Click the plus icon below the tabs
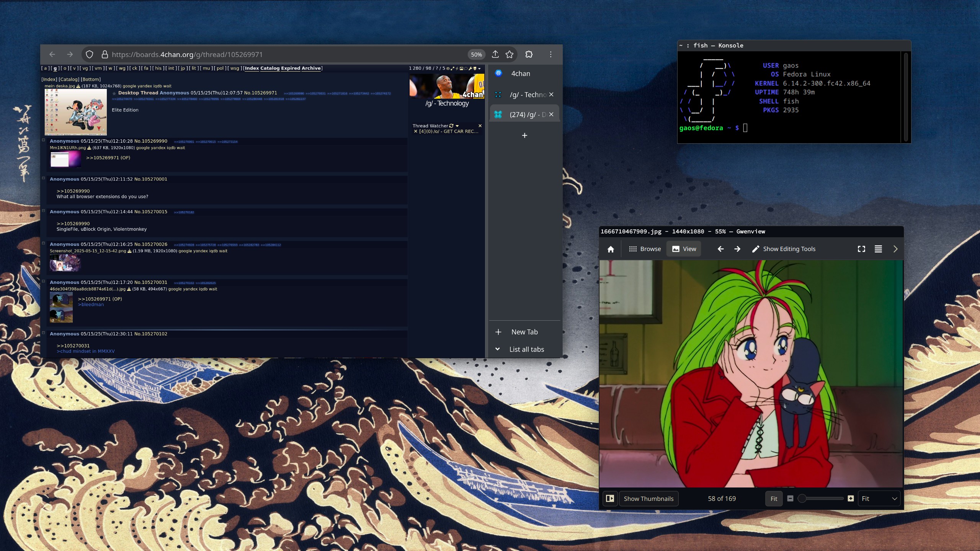Image resolution: width=980 pixels, height=551 pixels. [524, 135]
